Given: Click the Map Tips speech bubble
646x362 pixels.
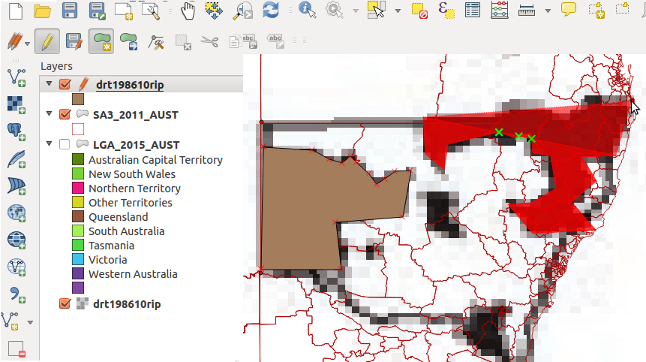Looking at the screenshot, I should tap(569, 9).
